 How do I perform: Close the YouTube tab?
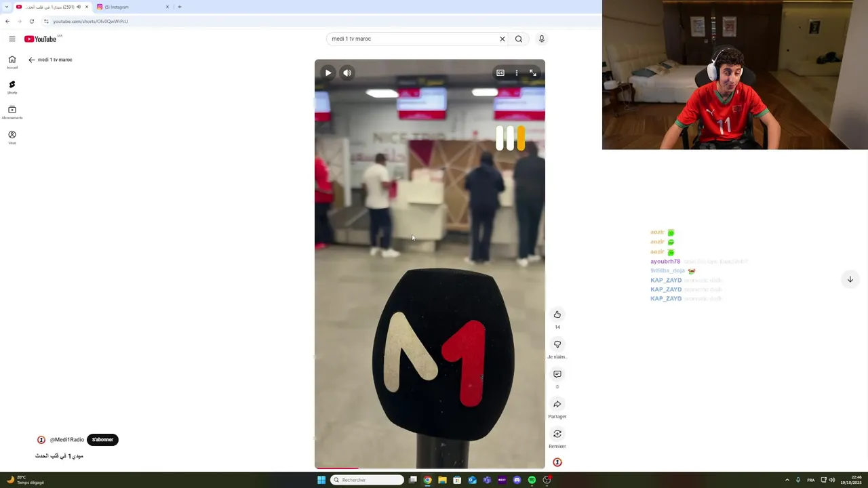click(x=87, y=7)
